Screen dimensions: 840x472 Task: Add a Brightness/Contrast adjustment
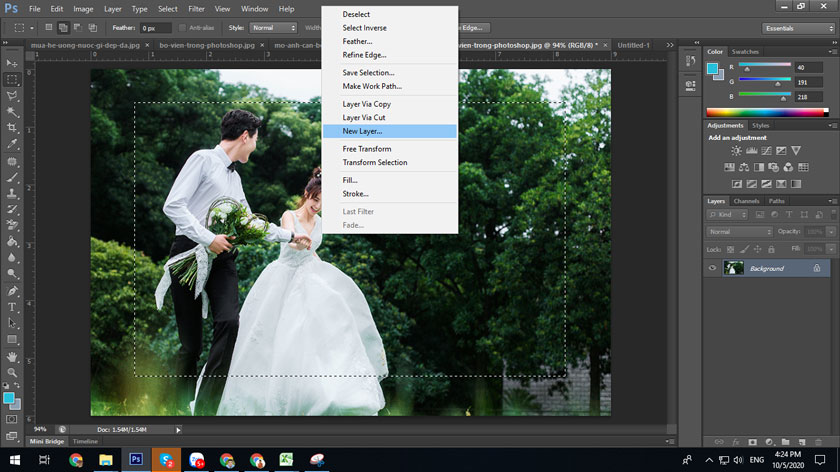coord(737,151)
